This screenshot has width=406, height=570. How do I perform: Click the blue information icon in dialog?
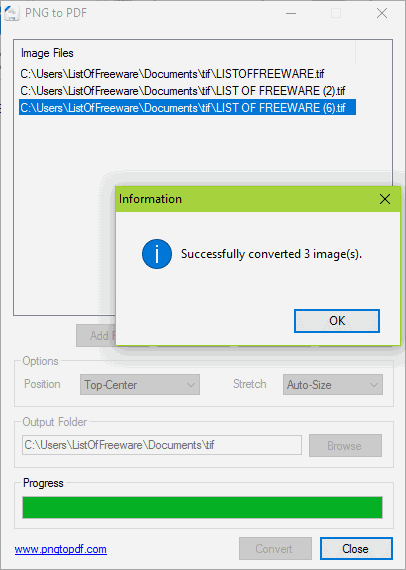click(x=157, y=254)
